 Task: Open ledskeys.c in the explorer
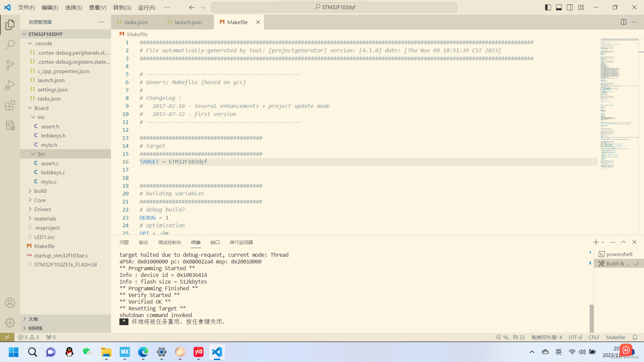53,172
